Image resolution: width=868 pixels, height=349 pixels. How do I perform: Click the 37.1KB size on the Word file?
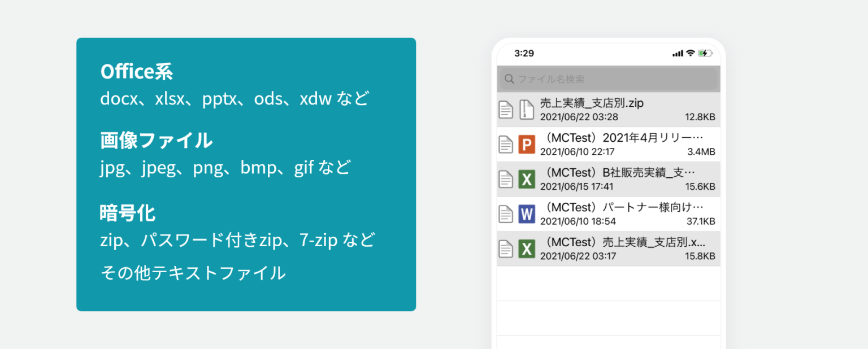coord(701,221)
